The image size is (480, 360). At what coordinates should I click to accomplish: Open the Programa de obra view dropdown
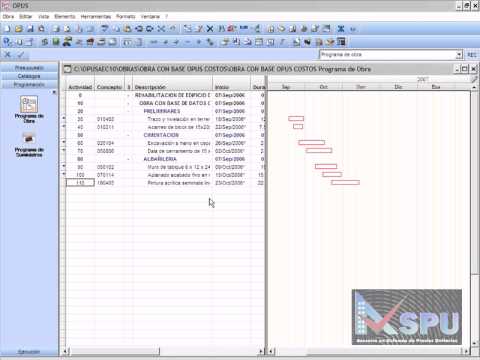[x=459, y=55]
